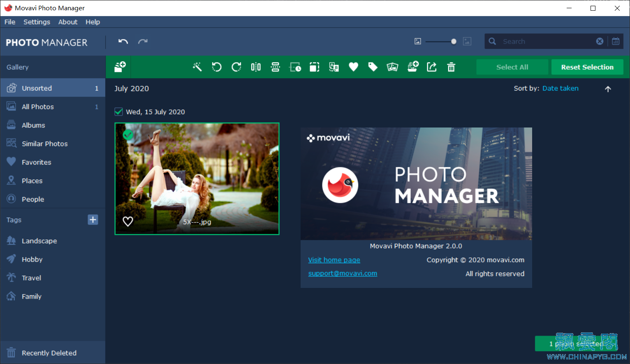Open the Settings menu
630x364 pixels.
coord(37,22)
